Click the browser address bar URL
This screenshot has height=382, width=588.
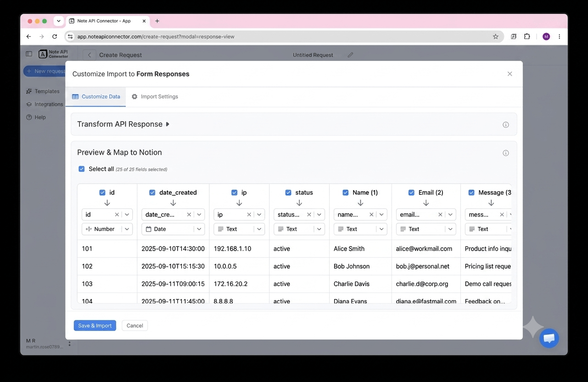[156, 37]
